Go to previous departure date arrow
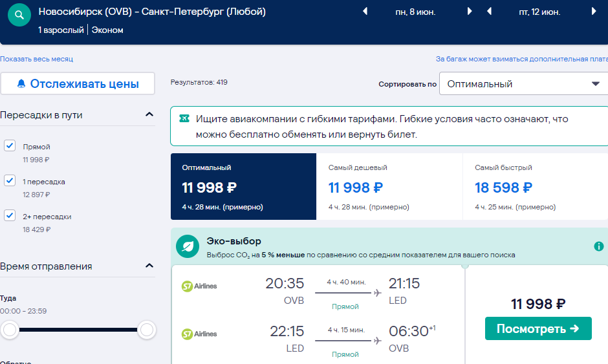The height and width of the screenshot is (364, 608). click(365, 11)
